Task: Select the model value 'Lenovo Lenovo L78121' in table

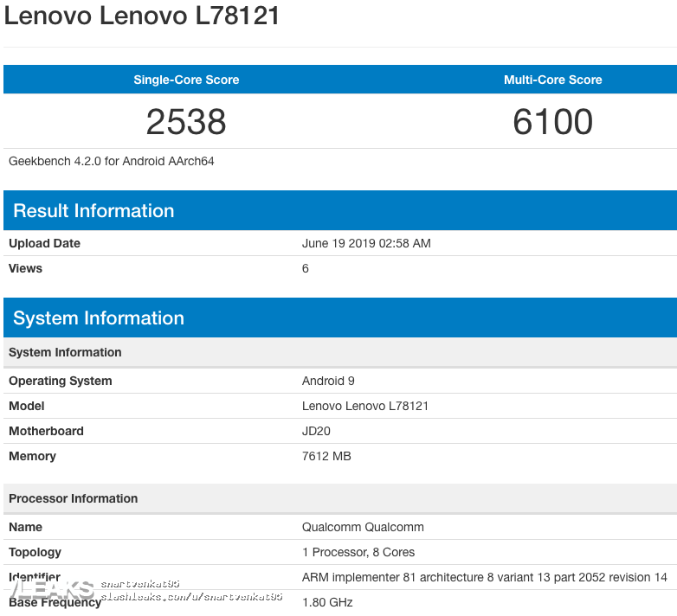Action: click(365, 406)
